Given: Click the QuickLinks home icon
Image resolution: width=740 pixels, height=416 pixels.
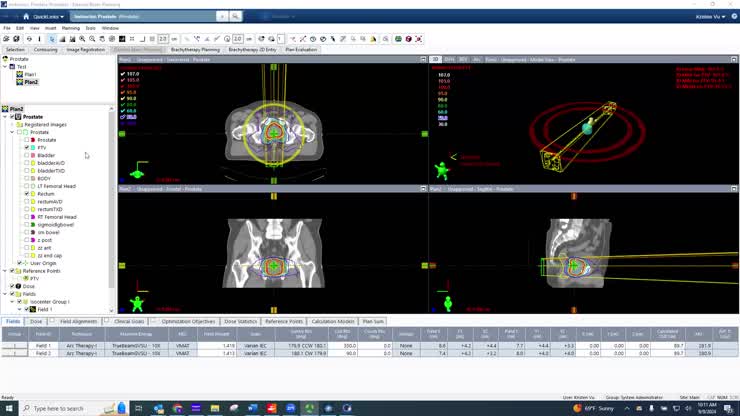Looking at the screenshot, I should (x=26, y=17).
